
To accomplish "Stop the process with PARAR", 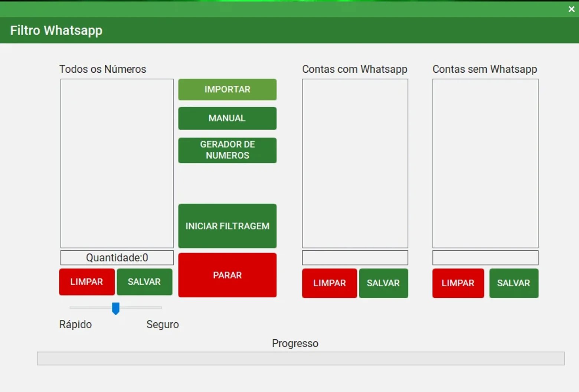I will pos(227,275).
